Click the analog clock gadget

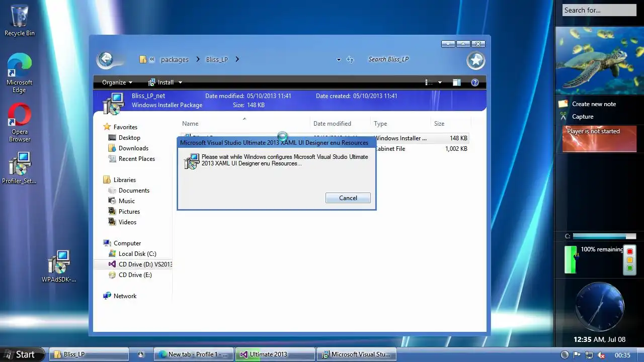click(600, 307)
